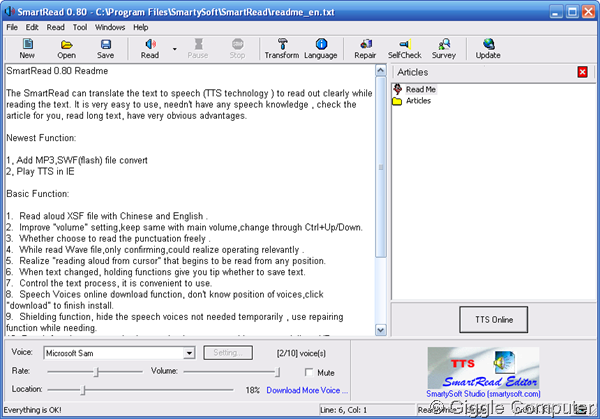
Task: Launch the Repair function
Action: click(x=365, y=49)
